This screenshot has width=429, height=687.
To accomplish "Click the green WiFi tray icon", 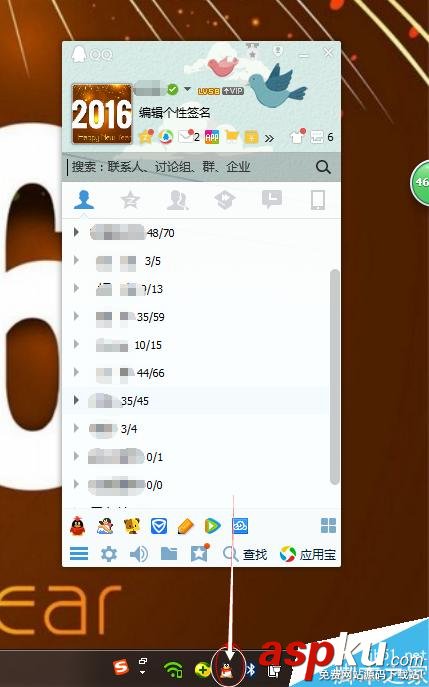I will [x=173, y=669].
